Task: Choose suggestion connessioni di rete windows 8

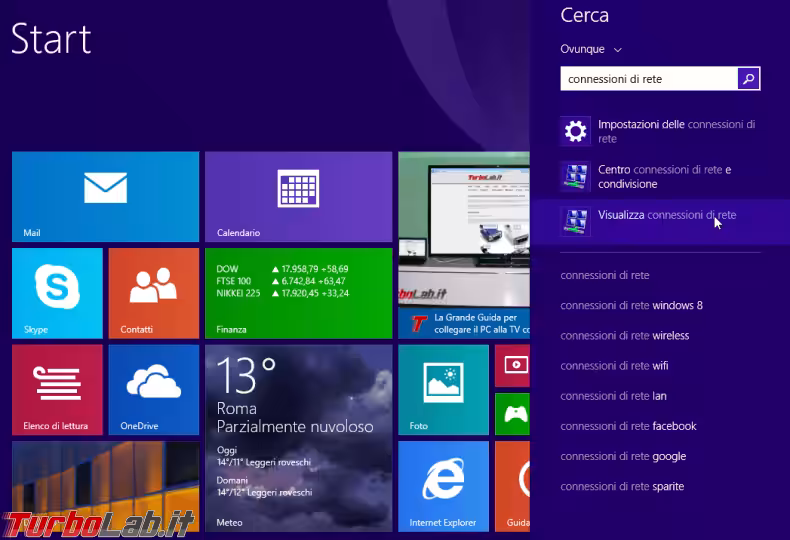Action: [x=631, y=305]
